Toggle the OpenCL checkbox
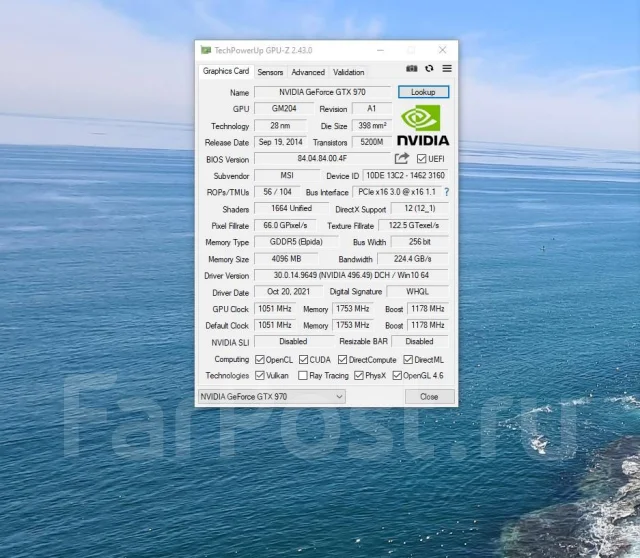640x558 pixels. (x=260, y=359)
